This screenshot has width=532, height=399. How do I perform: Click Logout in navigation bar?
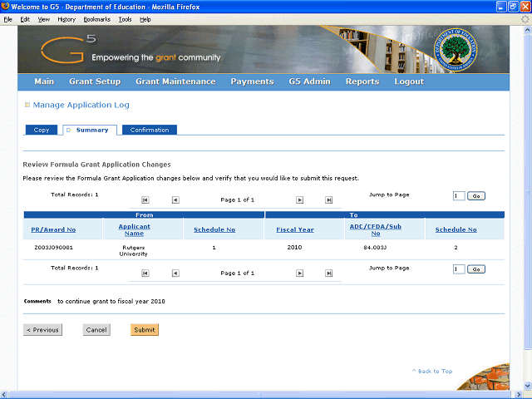[409, 81]
